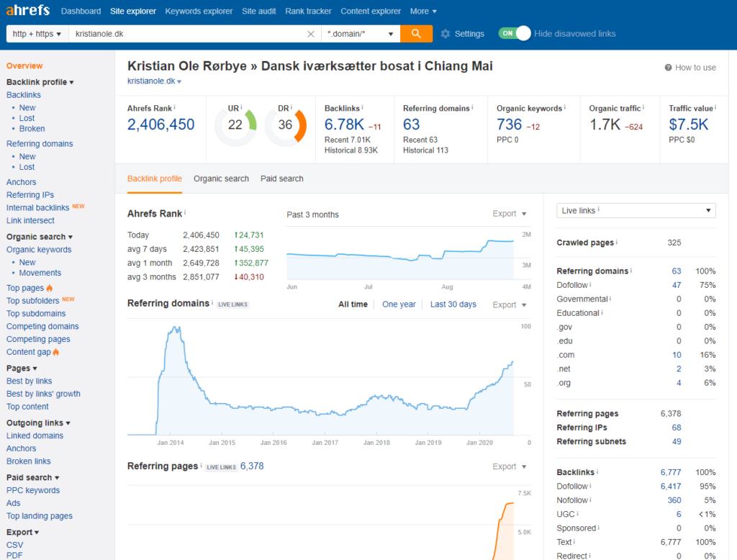Click the orange search magnifier button
The height and width of the screenshot is (560, 737).
pos(416,33)
